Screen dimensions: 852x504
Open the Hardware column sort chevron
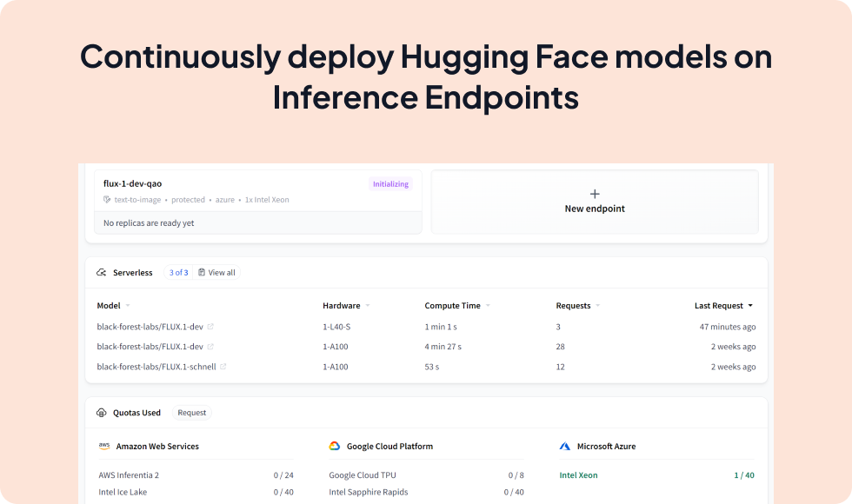368,305
